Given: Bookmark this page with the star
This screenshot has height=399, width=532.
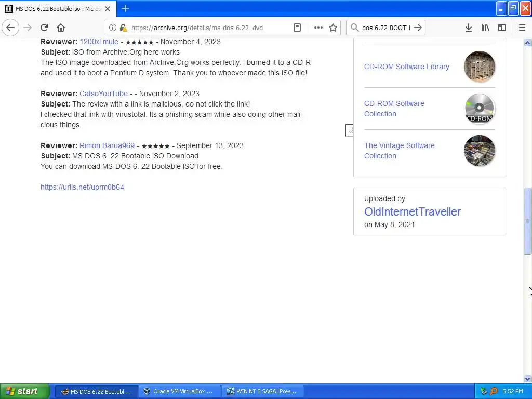Looking at the screenshot, I should [333, 28].
